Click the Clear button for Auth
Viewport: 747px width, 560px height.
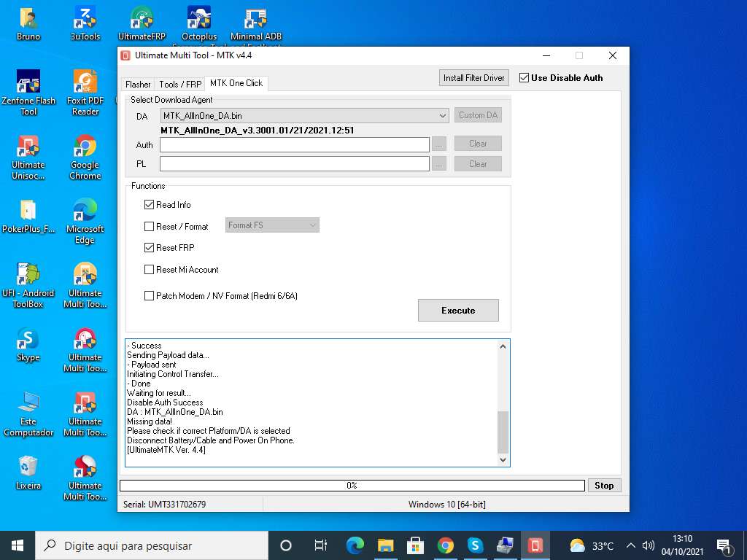click(478, 144)
